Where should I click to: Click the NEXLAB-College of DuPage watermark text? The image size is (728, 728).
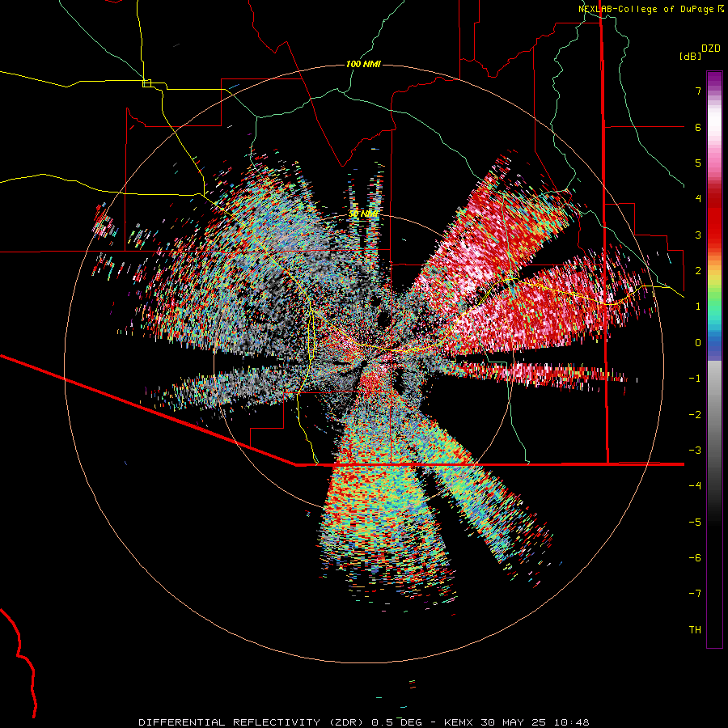point(650,9)
